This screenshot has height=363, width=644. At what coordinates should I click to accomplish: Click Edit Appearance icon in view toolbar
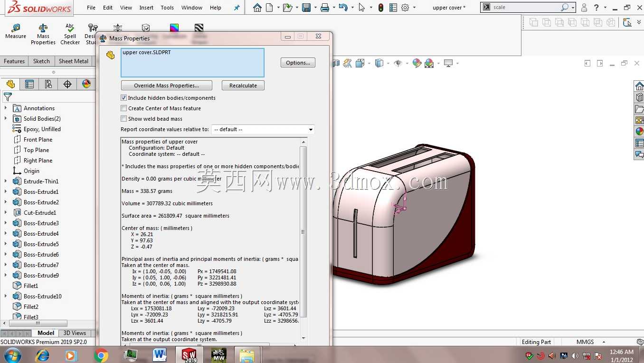coord(417,63)
